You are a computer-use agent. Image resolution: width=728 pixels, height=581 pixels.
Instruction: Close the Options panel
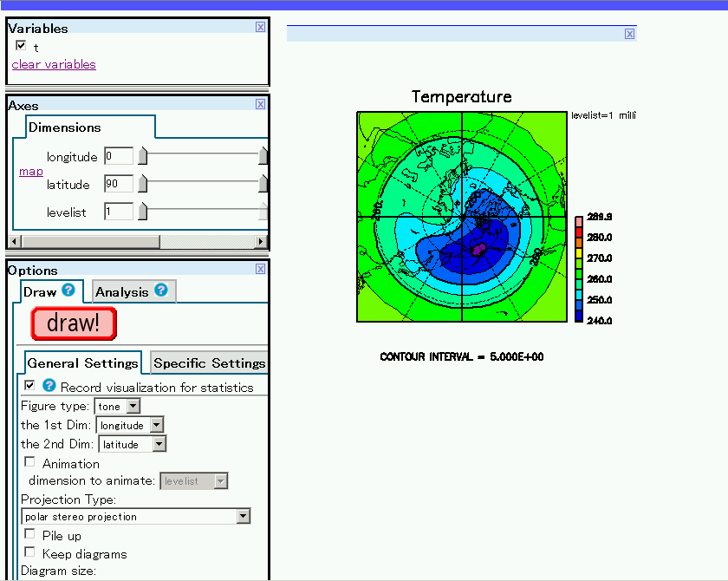click(x=260, y=270)
